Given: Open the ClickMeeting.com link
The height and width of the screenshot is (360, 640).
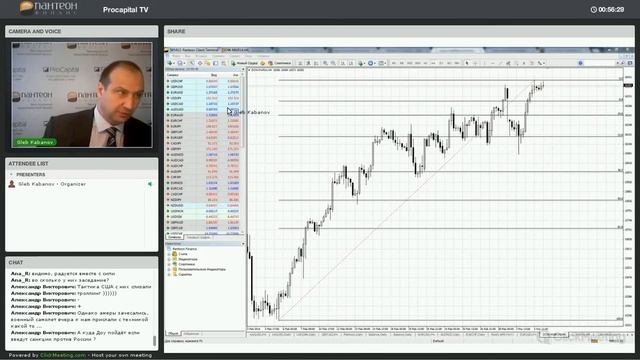Looking at the screenshot, I should point(63,356).
